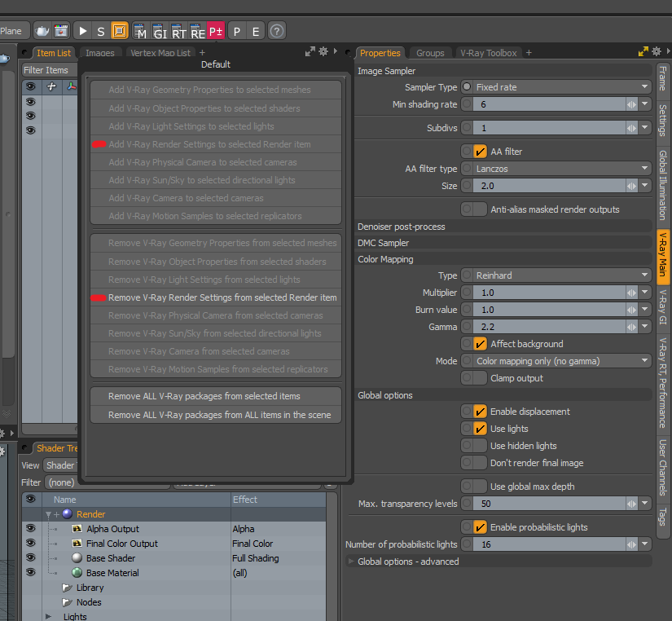
Task: Click the E toolbar button
Action: click(256, 31)
